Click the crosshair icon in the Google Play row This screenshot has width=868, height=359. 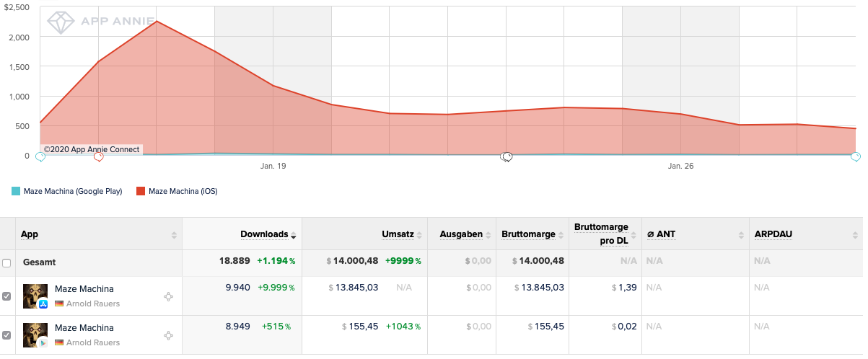(x=168, y=335)
